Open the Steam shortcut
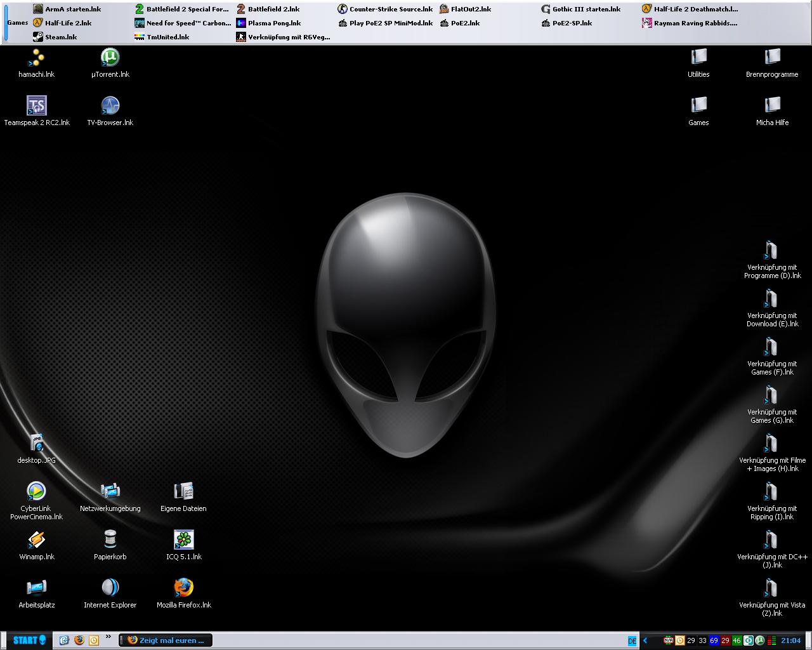The width and height of the screenshot is (812, 650). click(x=55, y=37)
